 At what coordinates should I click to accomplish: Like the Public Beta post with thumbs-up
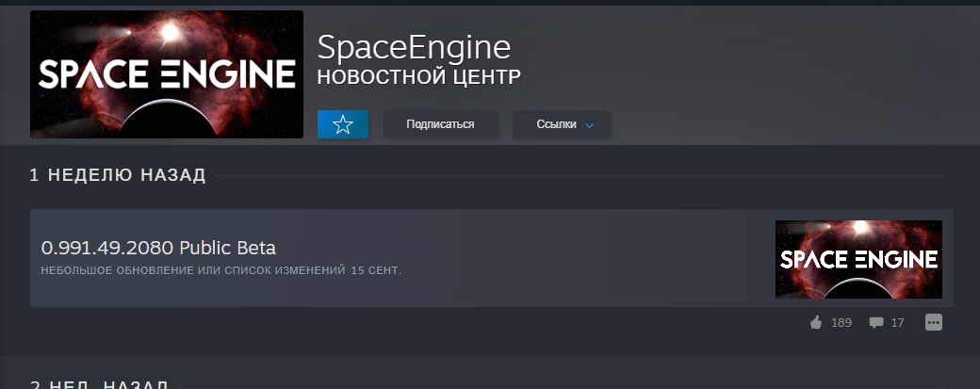(816, 323)
